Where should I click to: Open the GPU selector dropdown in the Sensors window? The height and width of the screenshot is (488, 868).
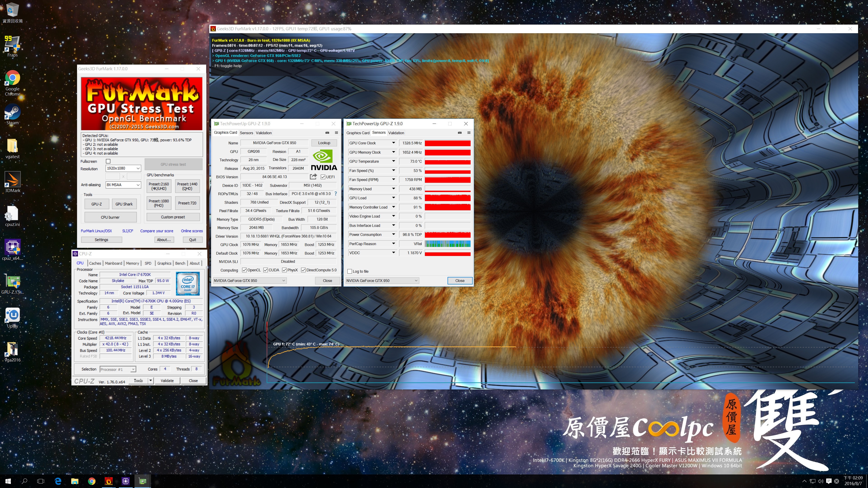click(382, 281)
